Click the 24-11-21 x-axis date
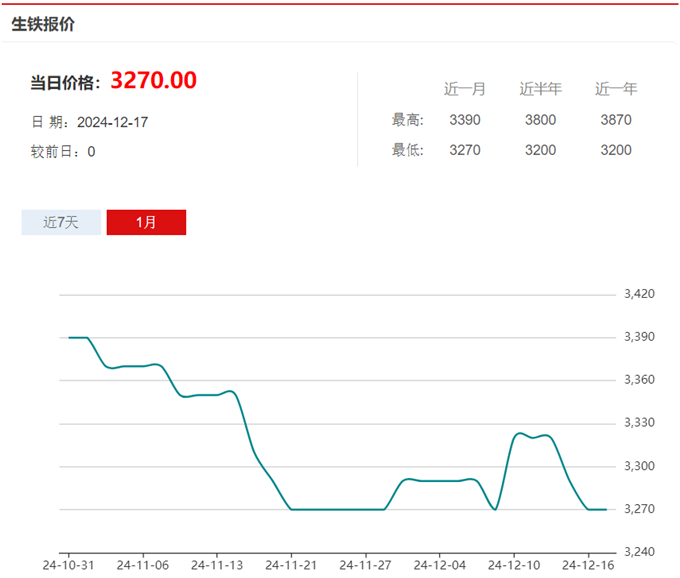This screenshot has width=680, height=578. click(x=291, y=565)
